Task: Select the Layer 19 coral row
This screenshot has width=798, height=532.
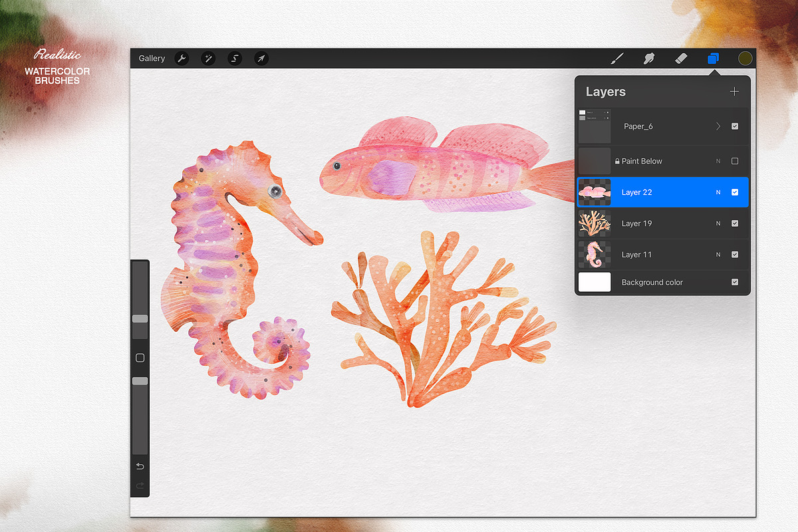Action: click(x=652, y=223)
